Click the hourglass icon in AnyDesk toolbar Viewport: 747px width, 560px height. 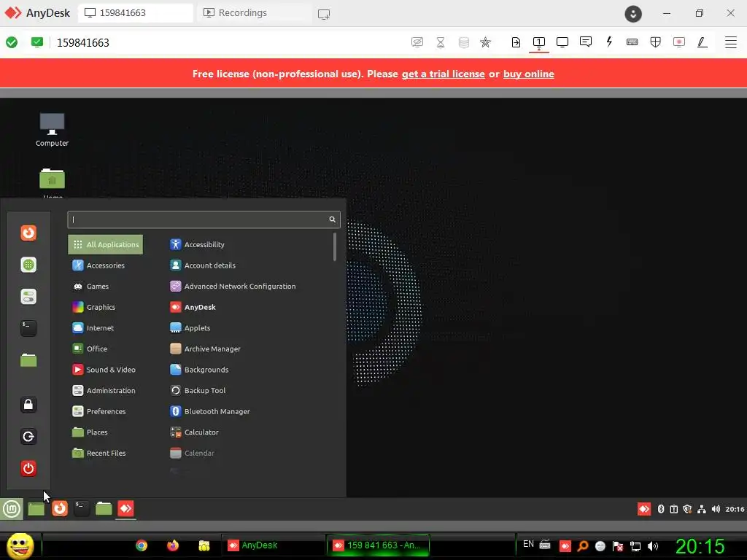(441, 42)
